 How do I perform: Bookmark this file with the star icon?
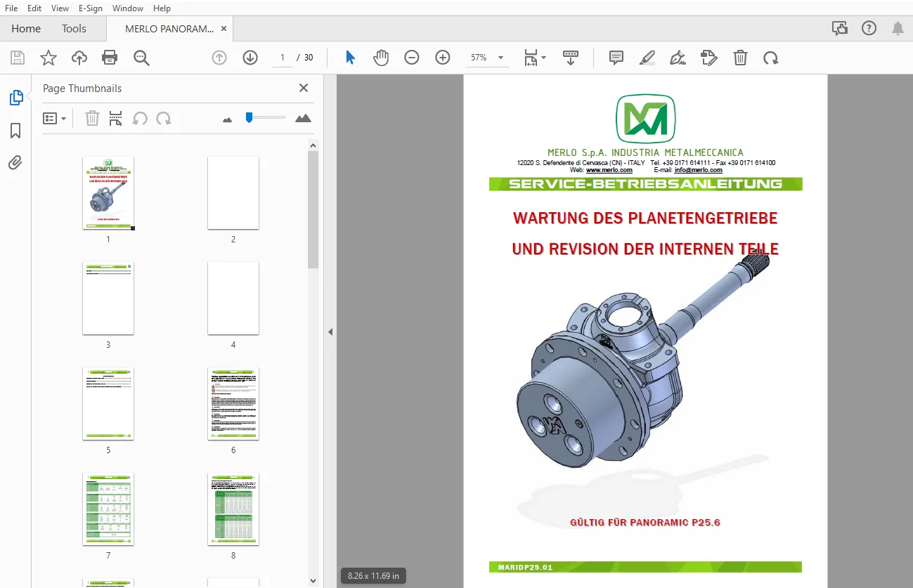[x=48, y=58]
